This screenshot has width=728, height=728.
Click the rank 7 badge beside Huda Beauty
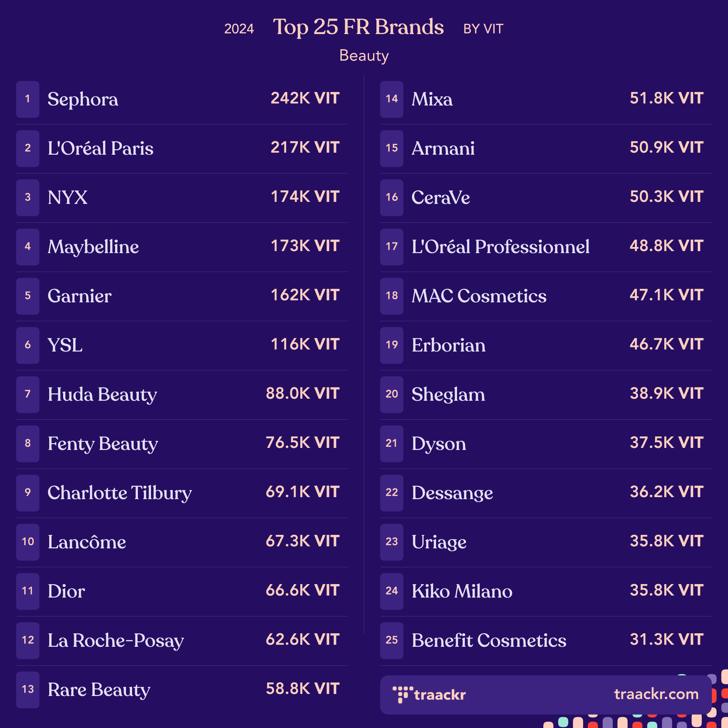point(28,394)
